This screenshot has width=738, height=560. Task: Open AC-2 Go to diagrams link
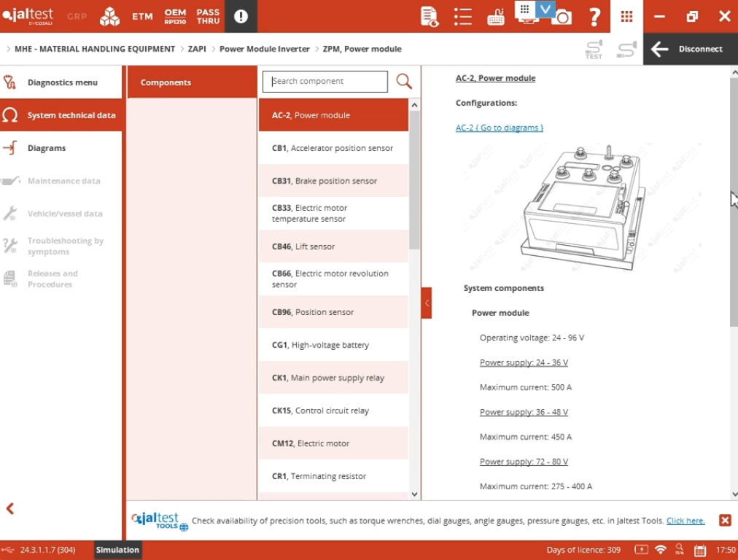click(499, 128)
